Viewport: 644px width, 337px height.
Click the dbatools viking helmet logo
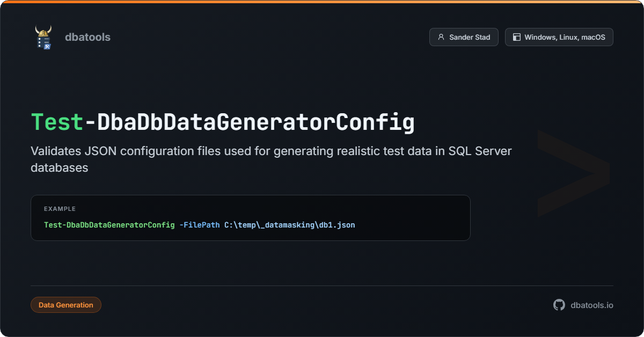43,37
